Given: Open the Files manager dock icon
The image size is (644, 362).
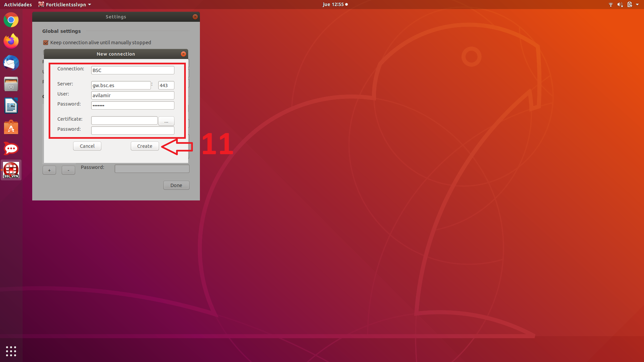Looking at the screenshot, I should pyautogui.click(x=11, y=84).
